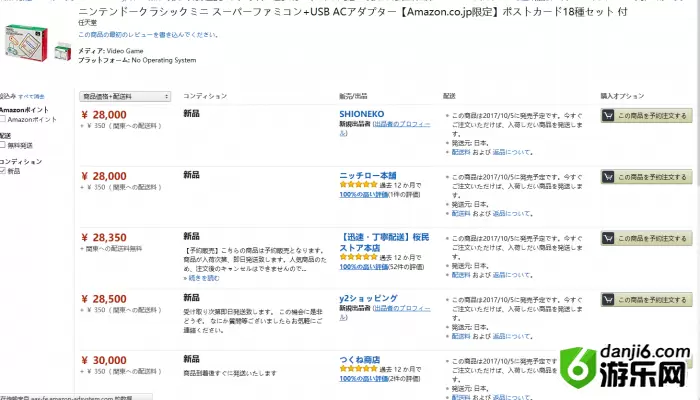Click cart icon on SHIONEKO pre-order button
Image resolution: width=700 pixels, height=400 pixels.
click(608, 116)
